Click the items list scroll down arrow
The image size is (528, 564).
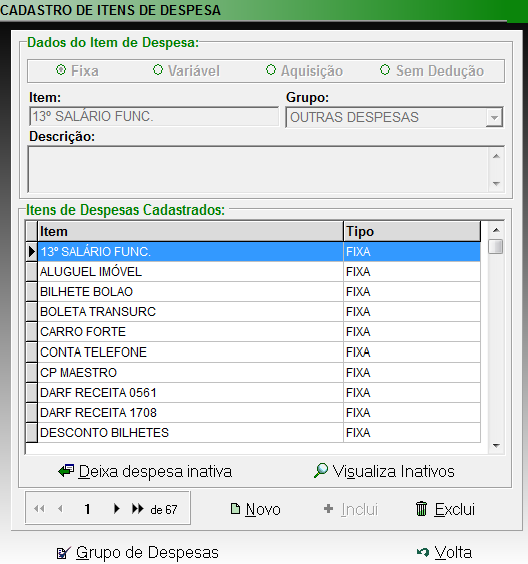click(496, 446)
